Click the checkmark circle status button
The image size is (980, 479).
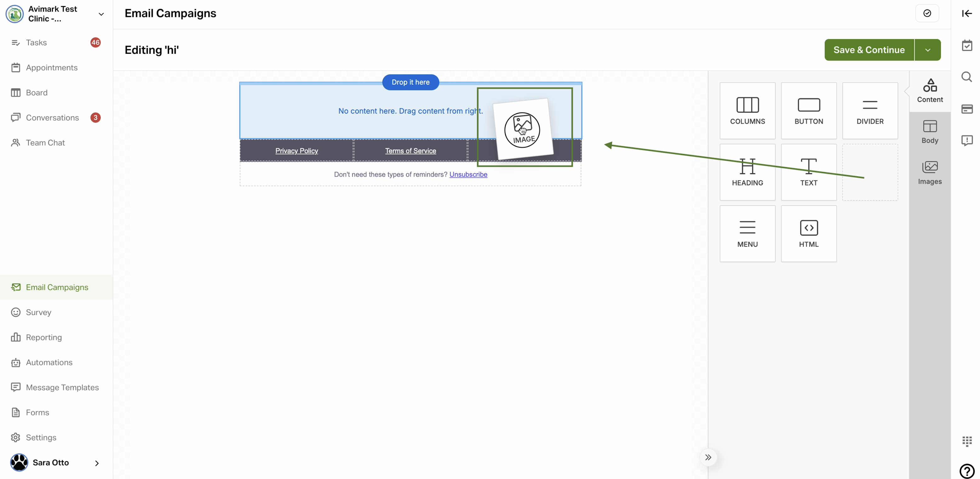927,13
